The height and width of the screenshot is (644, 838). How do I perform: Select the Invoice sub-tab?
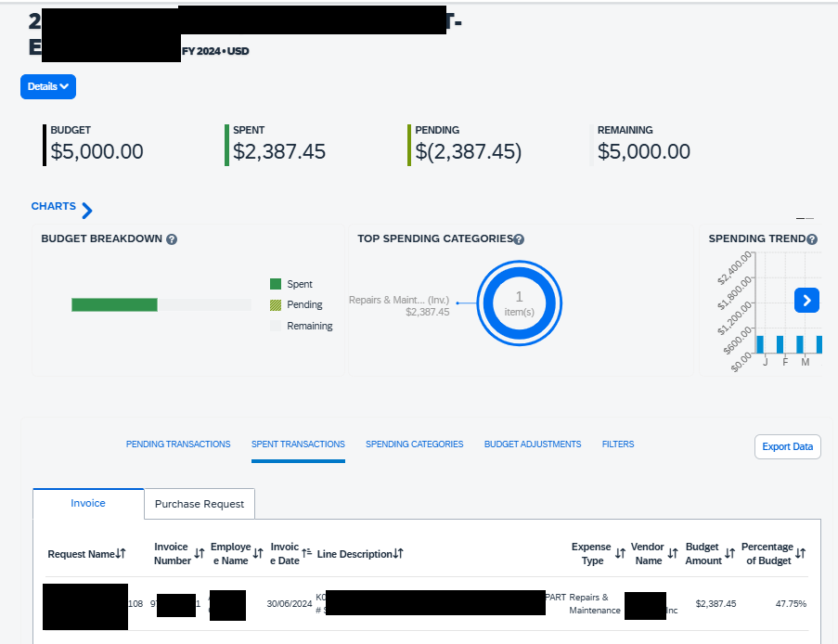click(x=88, y=504)
